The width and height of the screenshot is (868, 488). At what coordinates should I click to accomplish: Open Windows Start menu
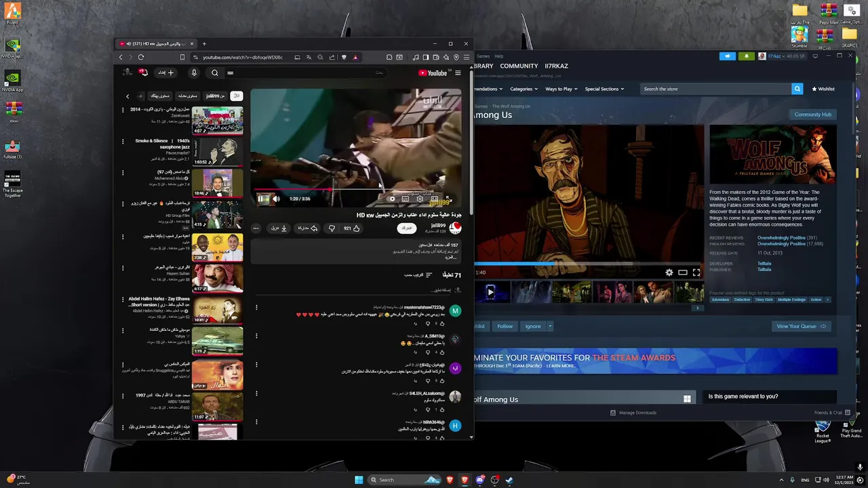coord(359,480)
